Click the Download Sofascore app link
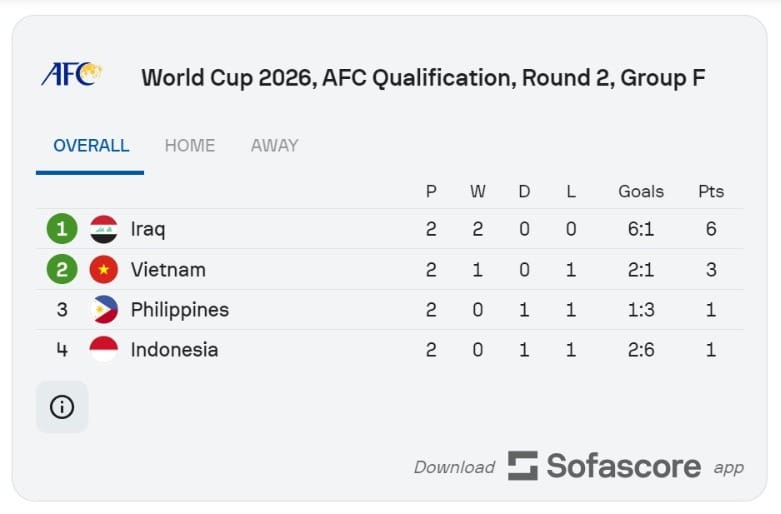The image size is (781, 514). tap(579, 466)
